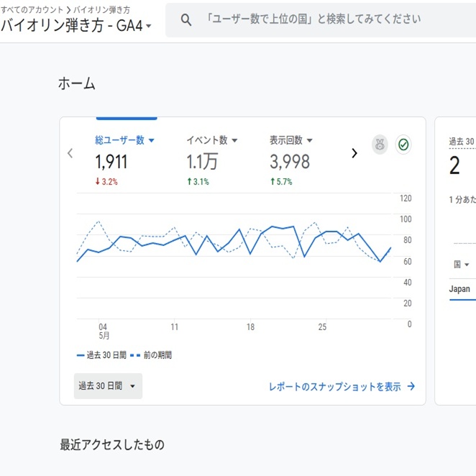Screen dimensions: 476x476
Task: Click the green checkmark data quality icon
Action: tap(403, 145)
